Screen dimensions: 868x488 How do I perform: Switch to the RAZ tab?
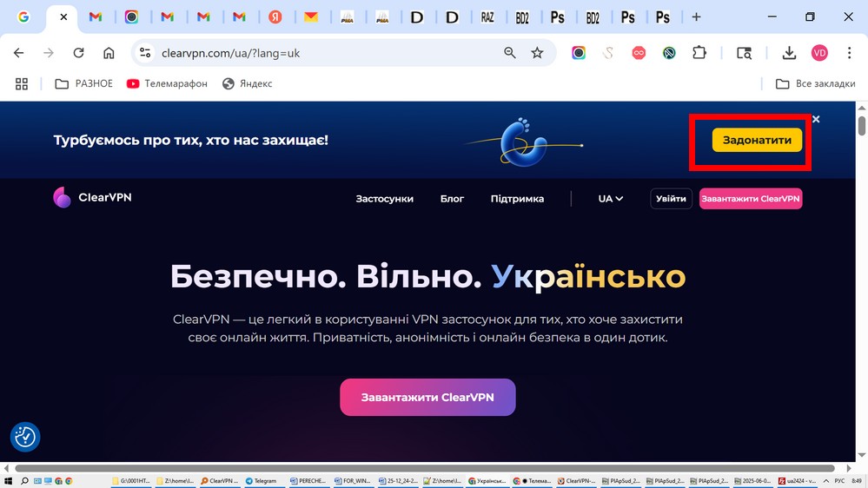click(x=487, y=17)
